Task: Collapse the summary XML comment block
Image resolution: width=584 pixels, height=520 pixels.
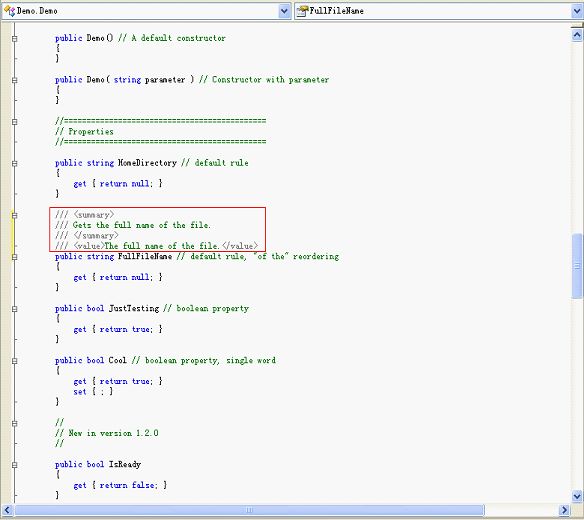Action: click(x=15, y=215)
